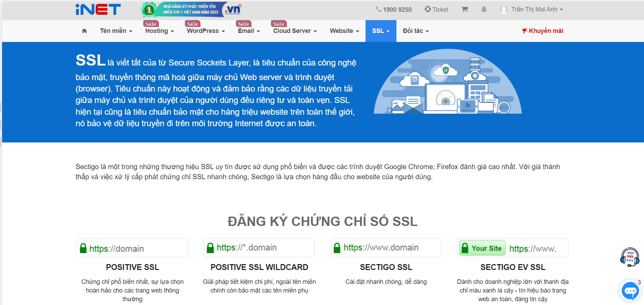Expand the Email menu

pos(249,31)
